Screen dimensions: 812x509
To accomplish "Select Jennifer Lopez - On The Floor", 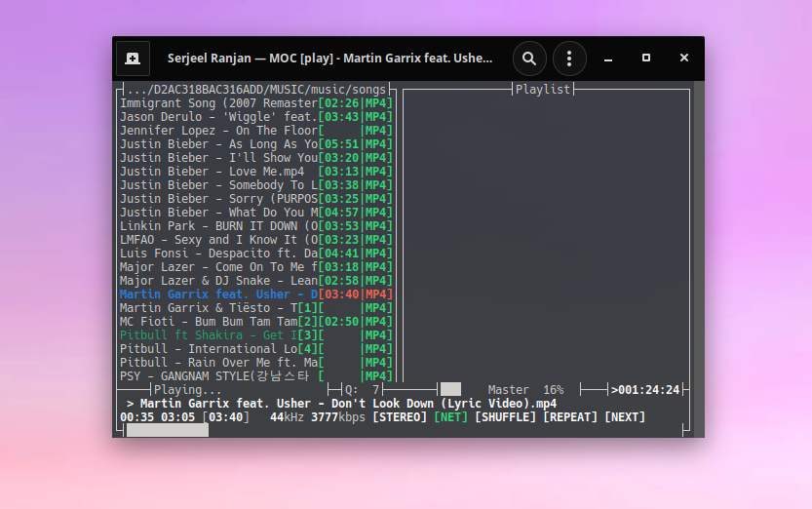I will pyautogui.click(x=255, y=131).
